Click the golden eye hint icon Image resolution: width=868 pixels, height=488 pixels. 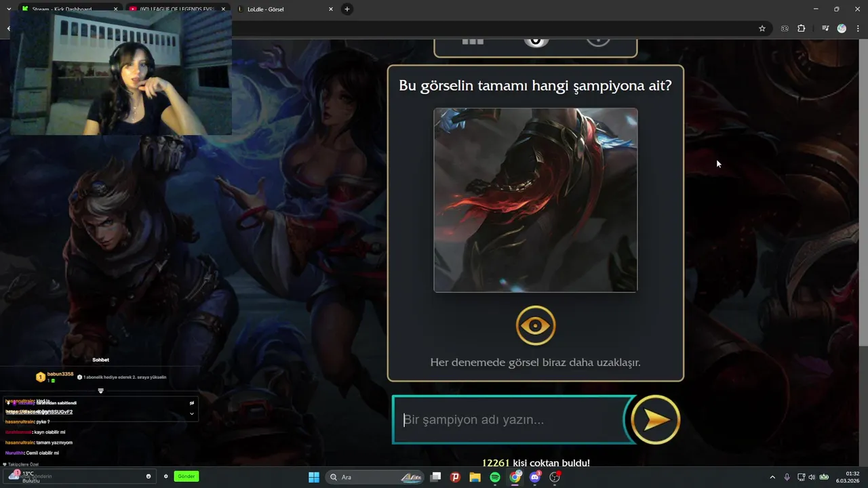tap(535, 325)
